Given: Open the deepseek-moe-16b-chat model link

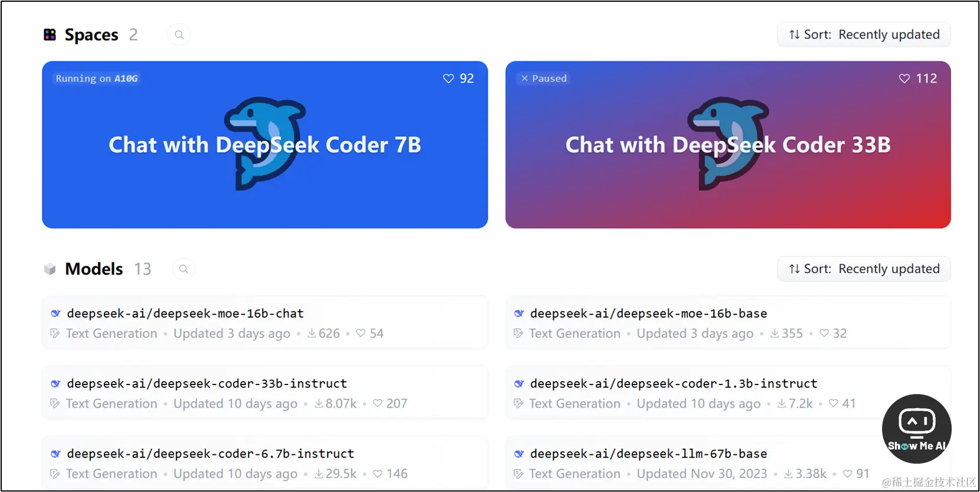Looking at the screenshot, I should pyautogui.click(x=185, y=314).
